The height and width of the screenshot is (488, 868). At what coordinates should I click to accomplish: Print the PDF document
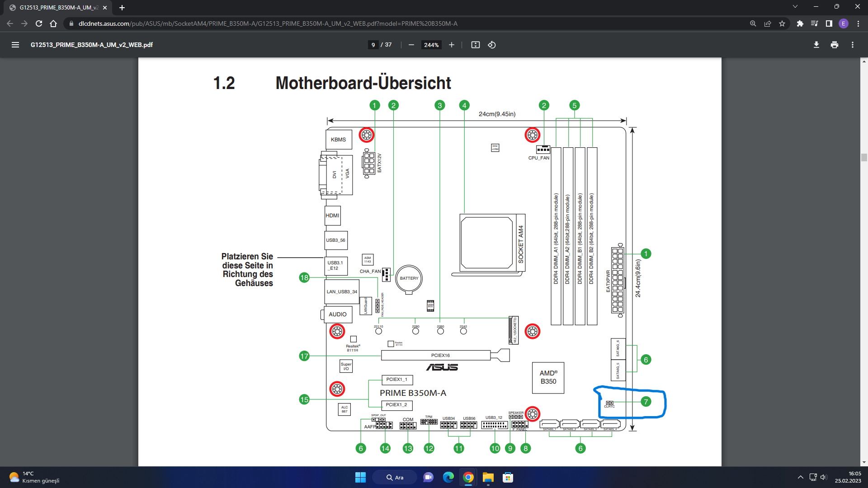[834, 45]
